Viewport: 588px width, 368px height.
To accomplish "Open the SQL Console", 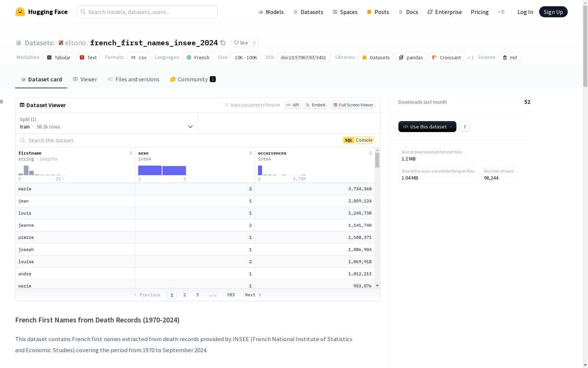I will click(358, 140).
